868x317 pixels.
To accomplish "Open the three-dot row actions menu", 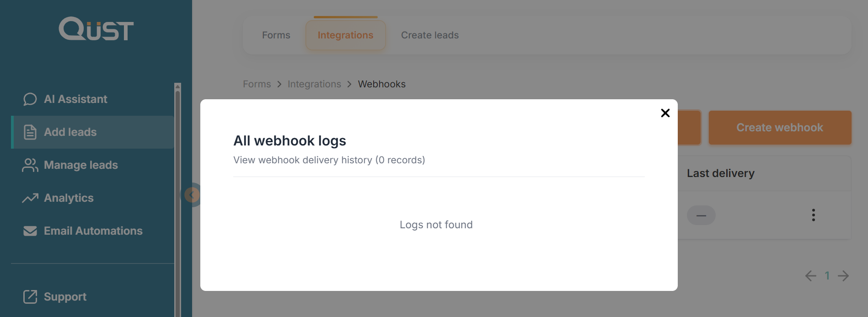I will pos(813,215).
